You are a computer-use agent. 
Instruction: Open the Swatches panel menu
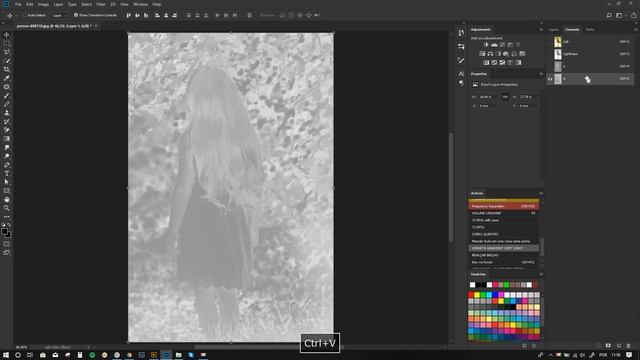click(541, 274)
